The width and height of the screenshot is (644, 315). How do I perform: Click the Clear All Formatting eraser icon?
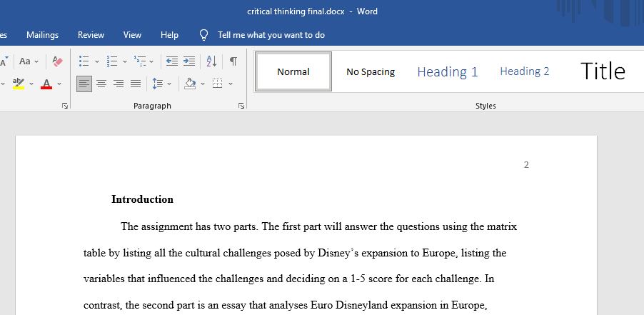[58, 61]
